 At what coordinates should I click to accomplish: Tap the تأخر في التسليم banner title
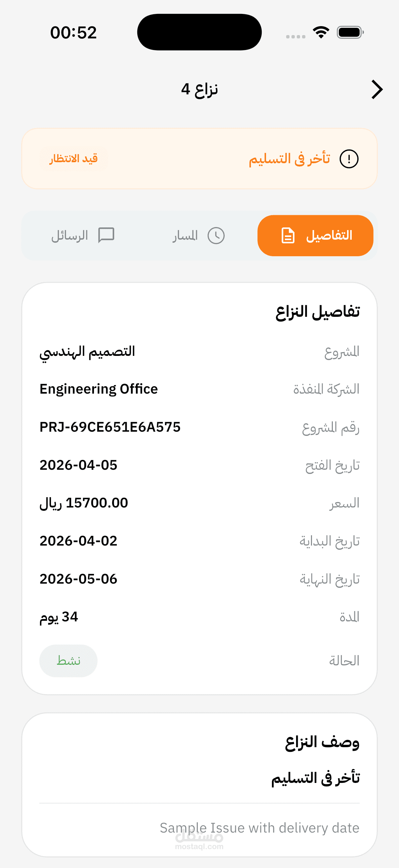pos(289,158)
